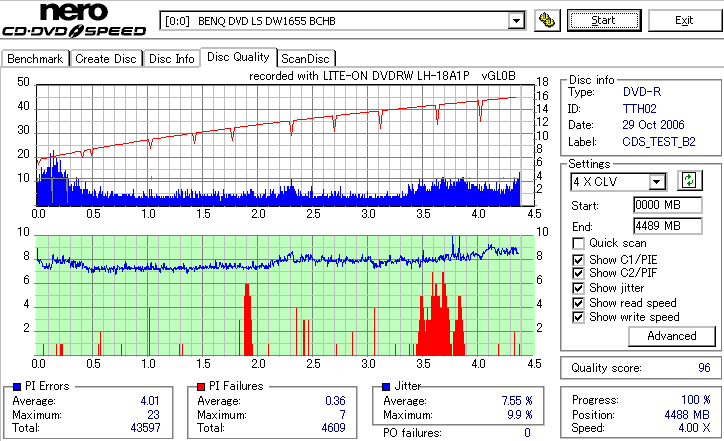Image resolution: width=724 pixels, height=441 pixels.
Task: Open the Advanced settings button
Action: point(672,336)
